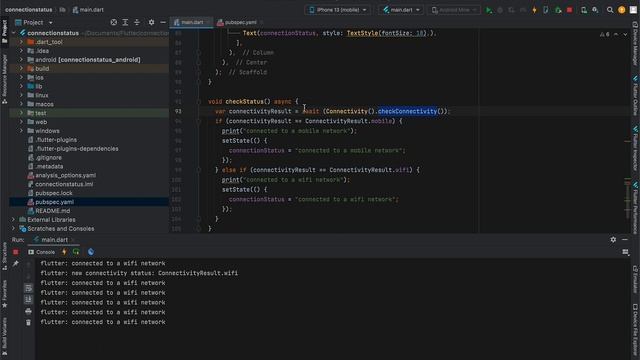Open the inspection warnings indicator in editor

point(605,35)
